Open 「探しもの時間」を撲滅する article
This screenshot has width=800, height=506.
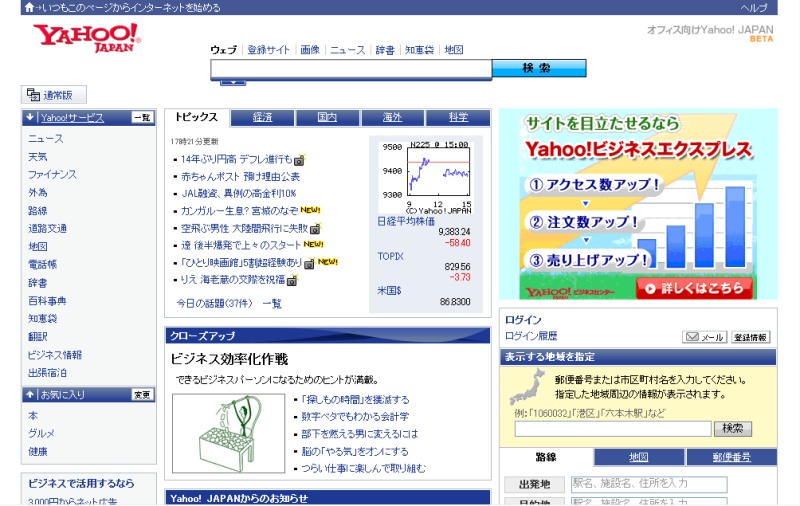pyautogui.click(x=355, y=399)
